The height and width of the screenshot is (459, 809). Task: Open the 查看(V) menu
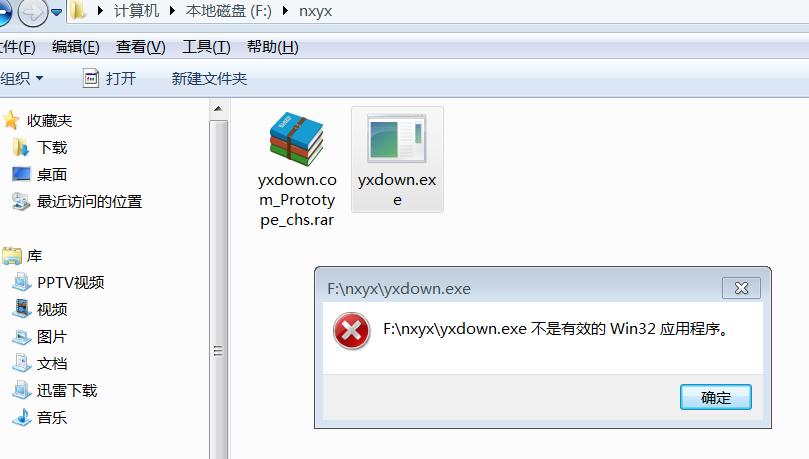[141, 47]
